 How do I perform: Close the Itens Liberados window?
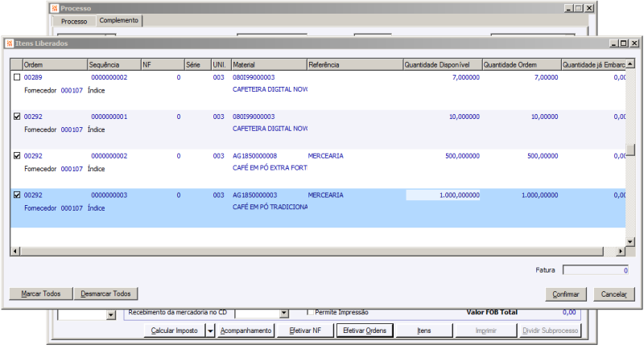point(634,43)
